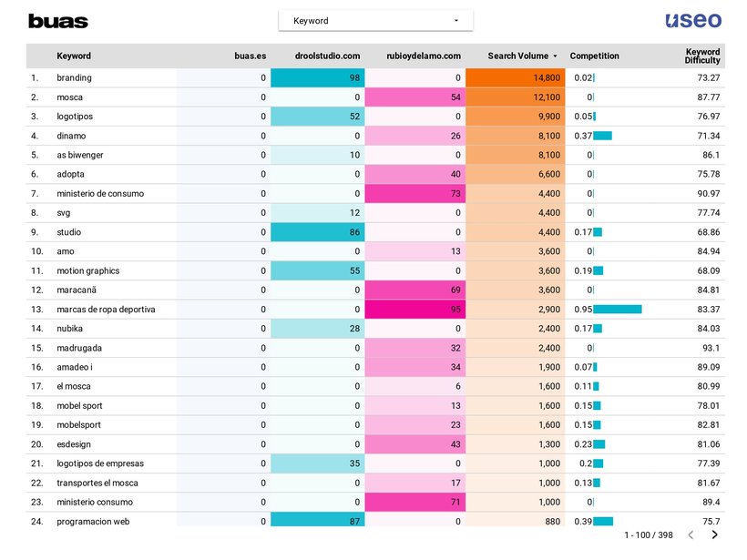The height and width of the screenshot is (560, 747).
Task: Click droolstudio value 98 for branding
Action: (318, 77)
